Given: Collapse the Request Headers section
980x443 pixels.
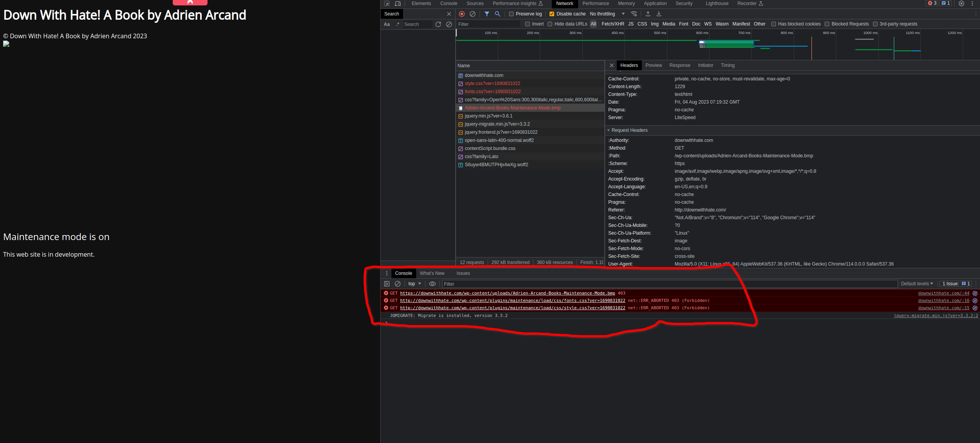Looking at the screenshot, I should pyautogui.click(x=628, y=130).
